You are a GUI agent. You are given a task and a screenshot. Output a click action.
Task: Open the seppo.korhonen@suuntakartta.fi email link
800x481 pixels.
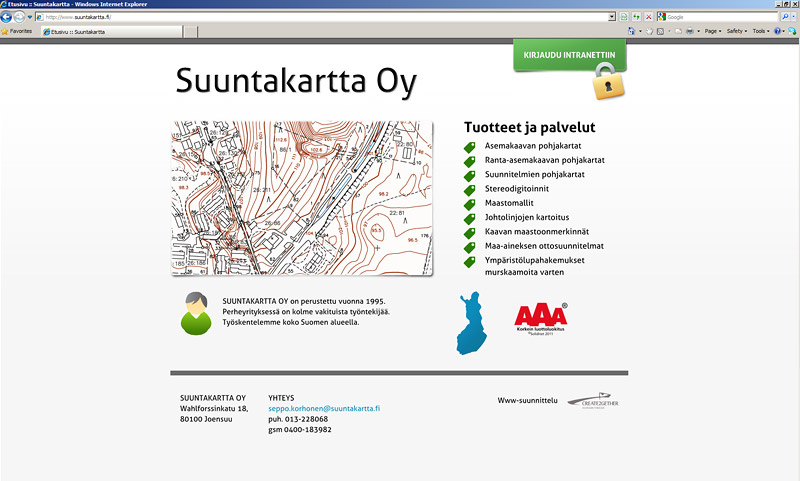324,409
